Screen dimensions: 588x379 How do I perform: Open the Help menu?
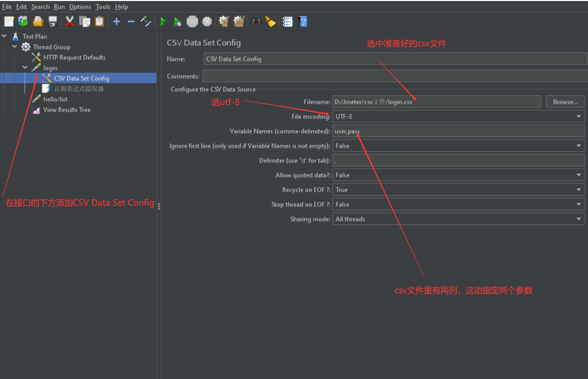(121, 7)
